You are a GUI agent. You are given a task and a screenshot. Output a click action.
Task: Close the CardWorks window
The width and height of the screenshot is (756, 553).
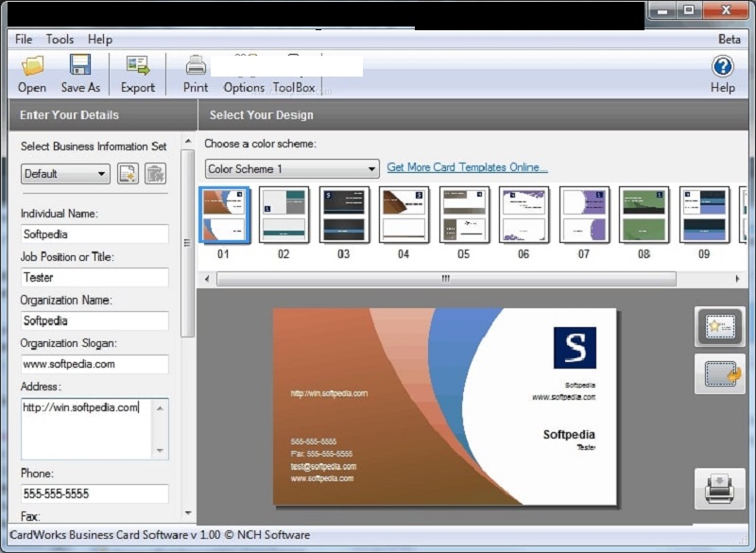(726, 10)
